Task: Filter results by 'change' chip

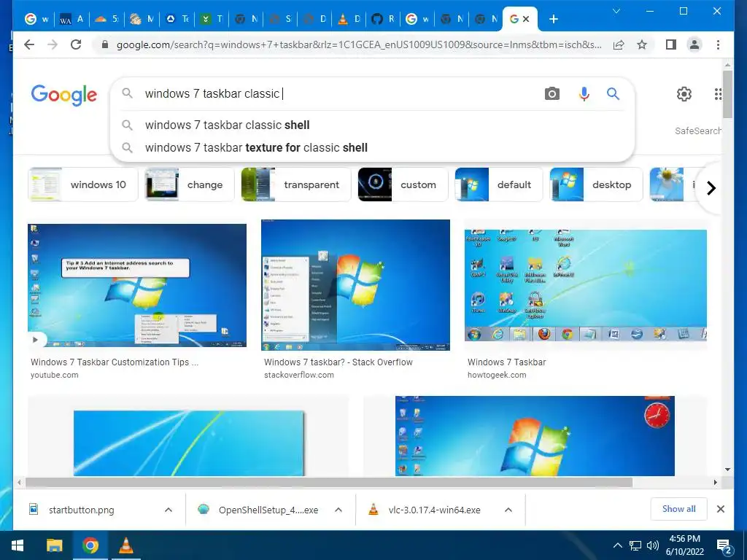Action: point(190,184)
